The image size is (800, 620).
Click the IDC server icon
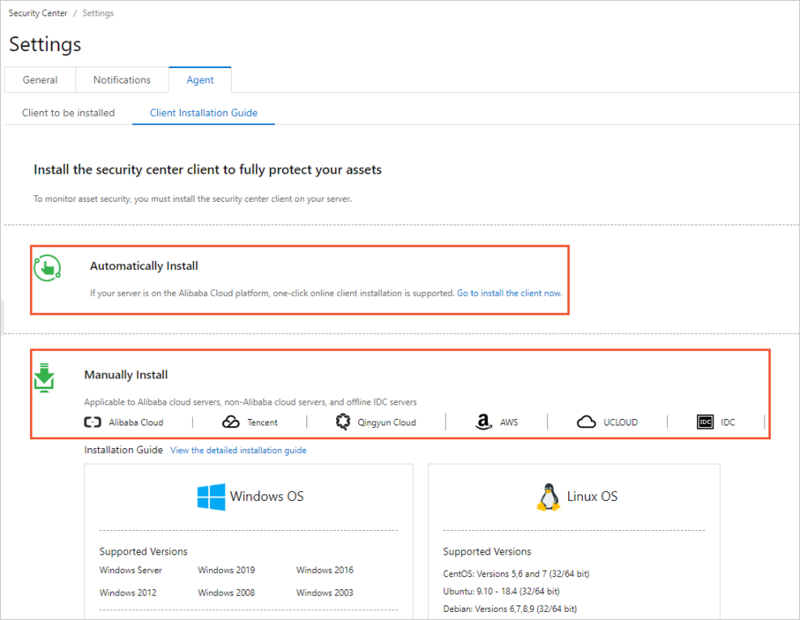coord(705,422)
